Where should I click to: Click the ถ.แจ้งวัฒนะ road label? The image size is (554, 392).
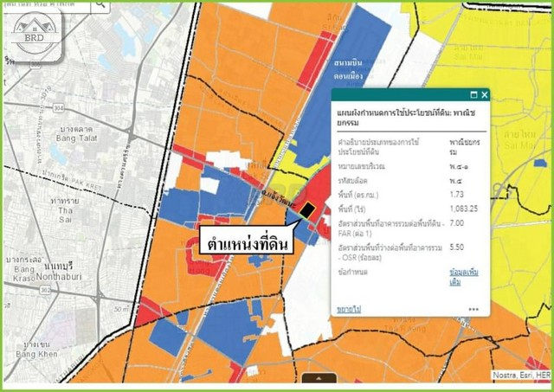tap(277, 200)
